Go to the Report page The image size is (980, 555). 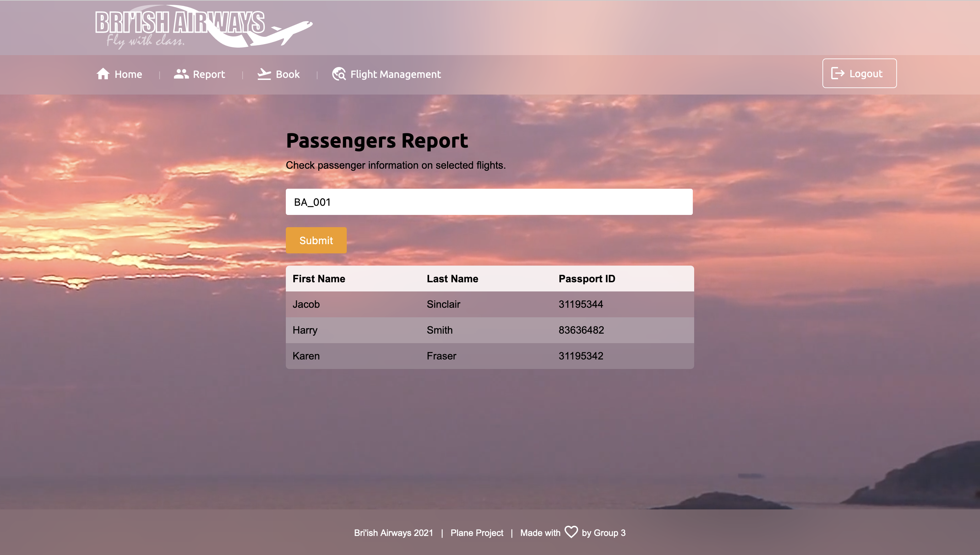209,74
